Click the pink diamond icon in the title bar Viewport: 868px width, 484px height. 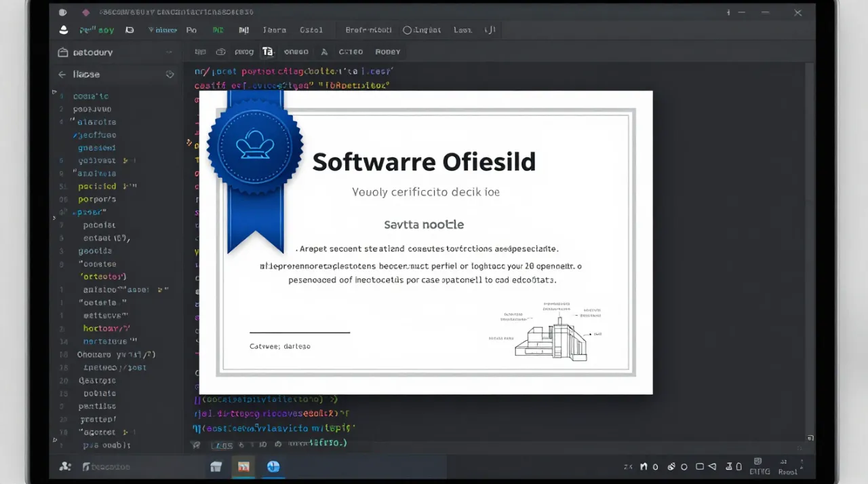click(x=85, y=12)
